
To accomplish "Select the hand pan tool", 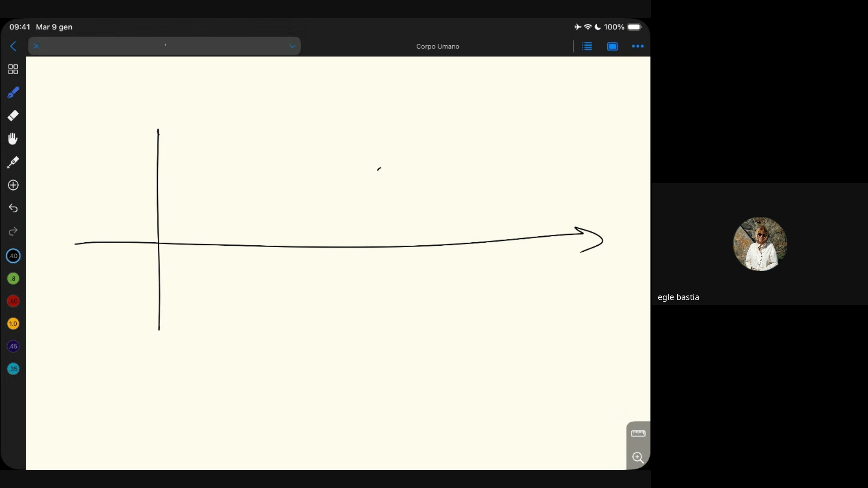I will [13, 139].
